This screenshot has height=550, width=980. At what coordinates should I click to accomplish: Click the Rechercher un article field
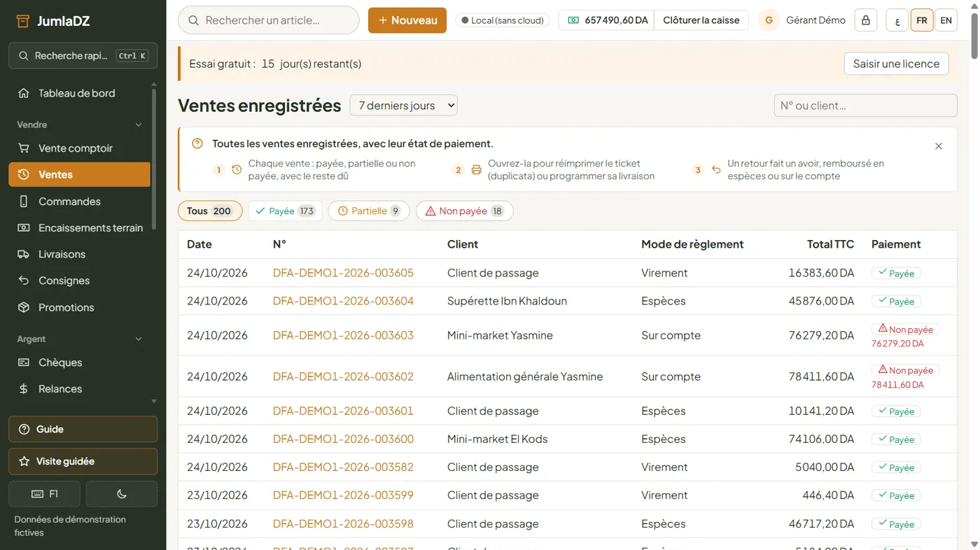tap(269, 20)
